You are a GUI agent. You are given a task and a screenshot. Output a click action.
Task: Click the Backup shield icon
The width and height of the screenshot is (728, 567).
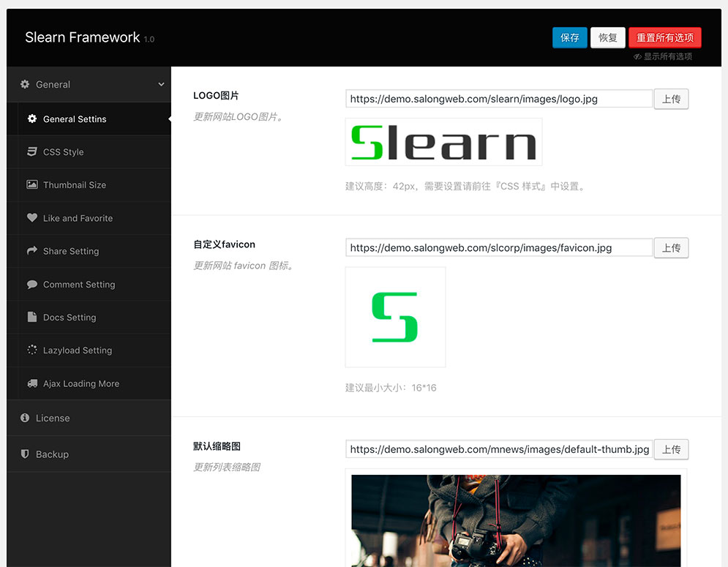25,454
